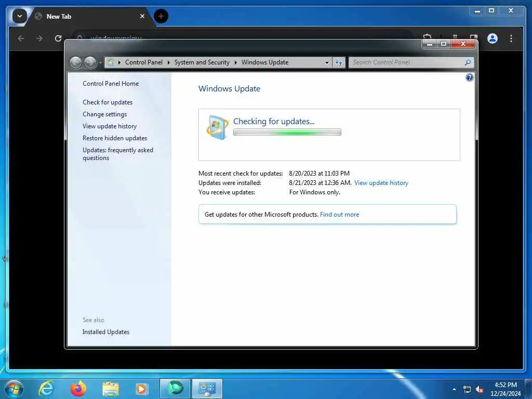The height and width of the screenshot is (399, 532).
Task: Click the muted volume tray icon
Action: 480,390
